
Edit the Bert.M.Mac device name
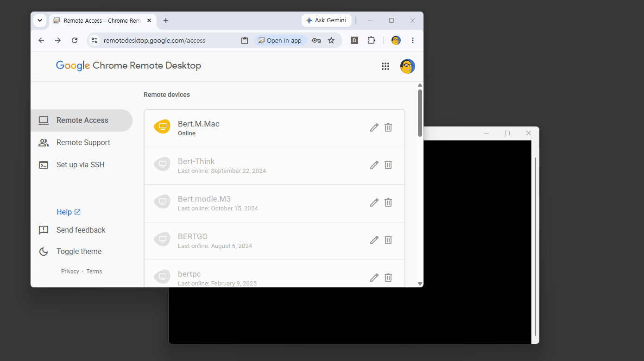[374, 127]
